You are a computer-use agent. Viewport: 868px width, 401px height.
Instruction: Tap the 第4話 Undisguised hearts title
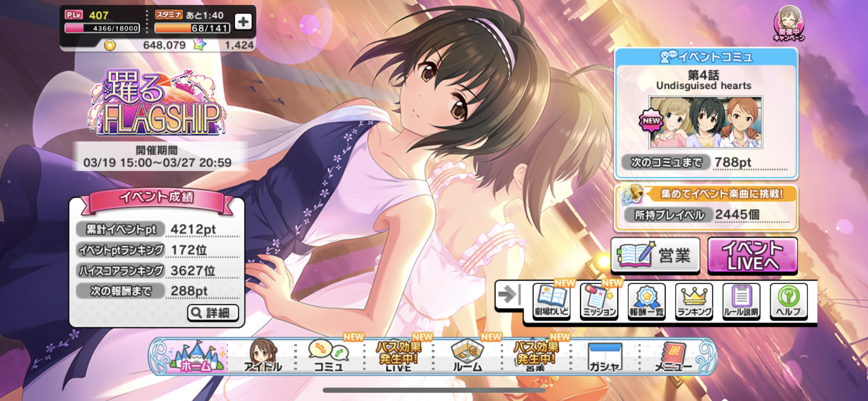point(703,80)
